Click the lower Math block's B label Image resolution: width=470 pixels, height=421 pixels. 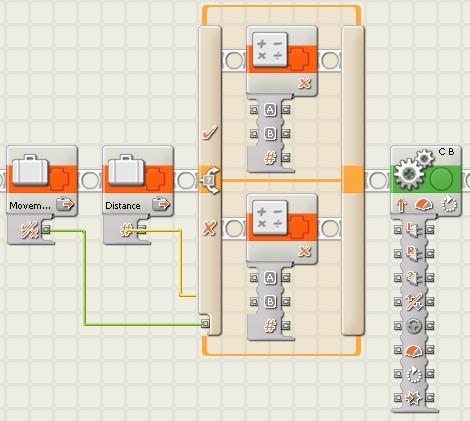click(270, 302)
